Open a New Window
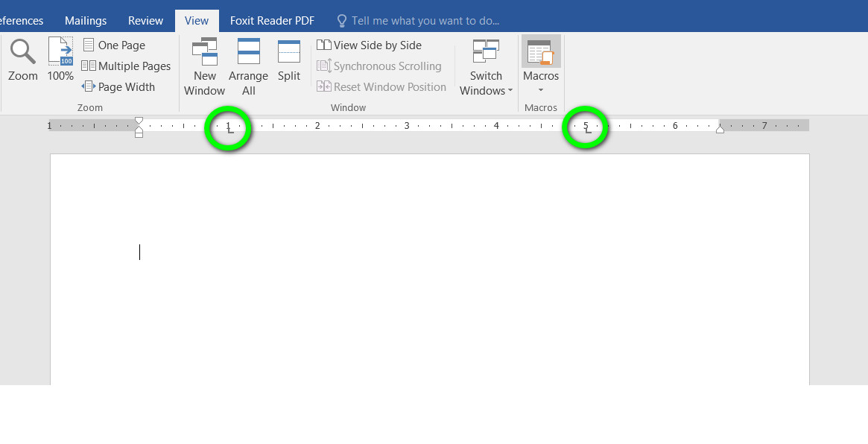868x444 pixels. point(204,67)
